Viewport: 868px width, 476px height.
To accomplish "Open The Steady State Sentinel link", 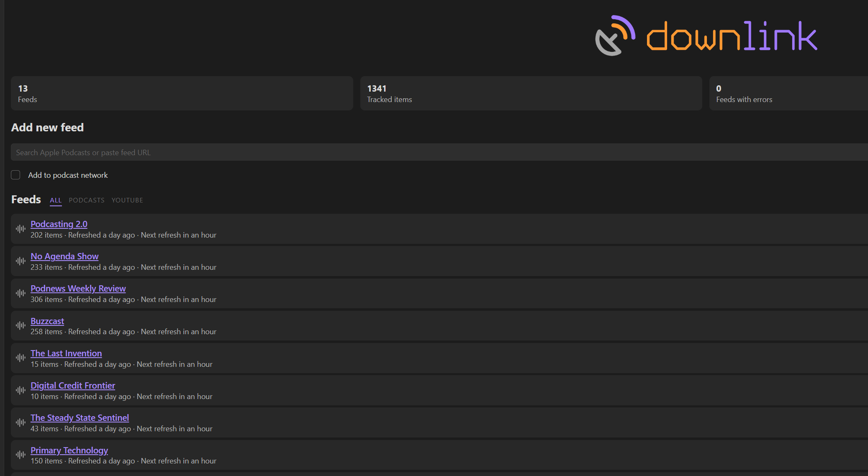I will pyautogui.click(x=80, y=418).
